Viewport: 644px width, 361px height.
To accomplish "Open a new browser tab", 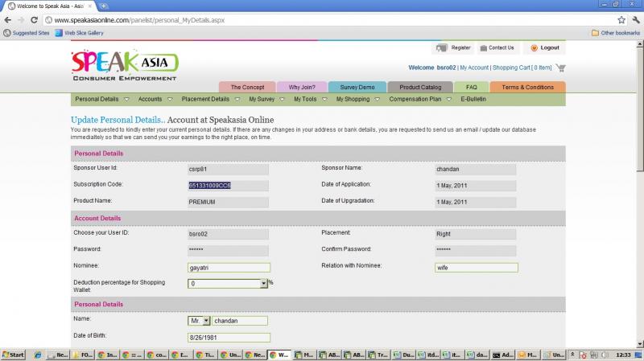I will click(104, 6).
